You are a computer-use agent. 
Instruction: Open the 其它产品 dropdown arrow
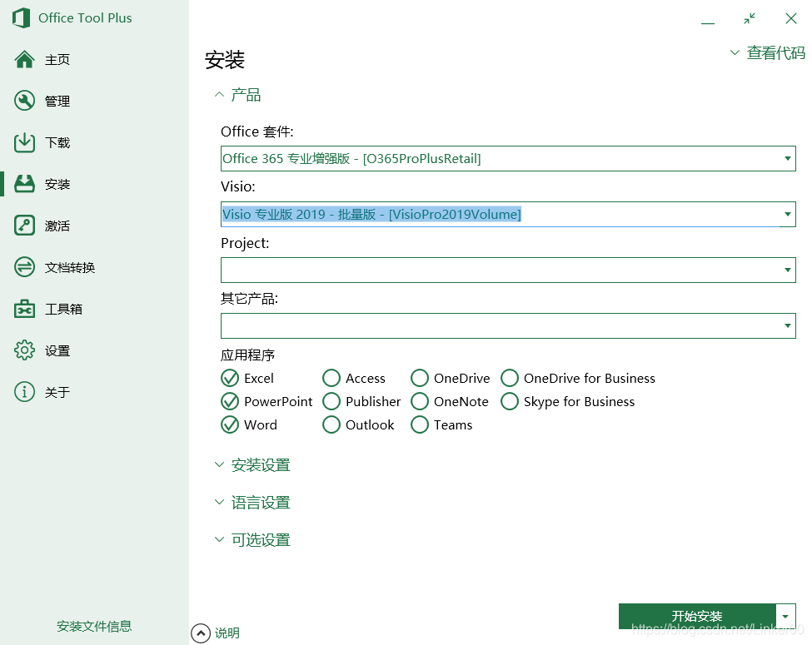click(787, 325)
